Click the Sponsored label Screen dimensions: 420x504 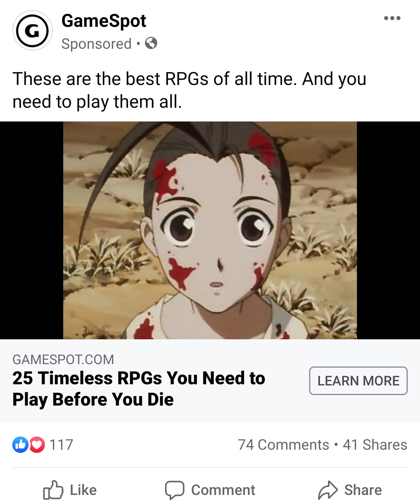(97, 44)
